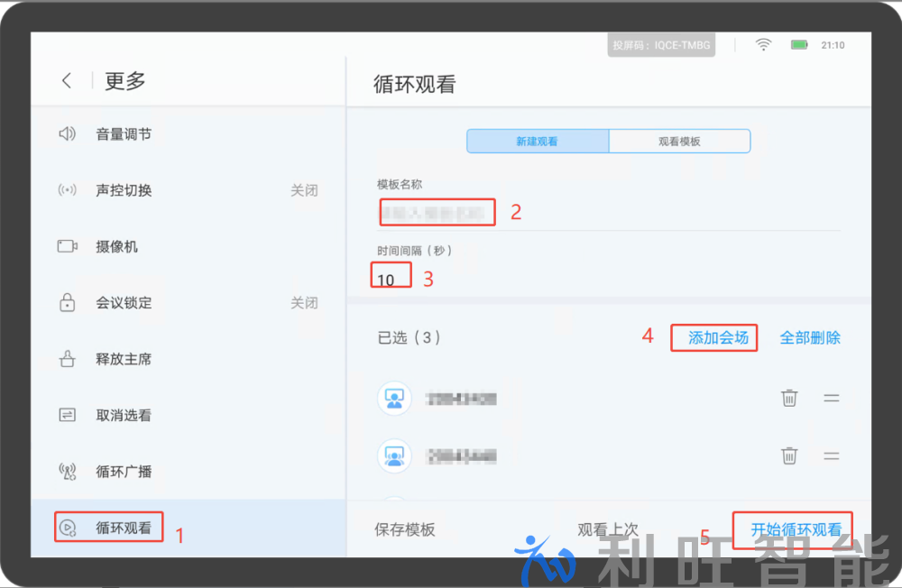Viewport: 902px width, 588px height.
Task: Open the 摄像机 camera settings
Action: click(189, 246)
